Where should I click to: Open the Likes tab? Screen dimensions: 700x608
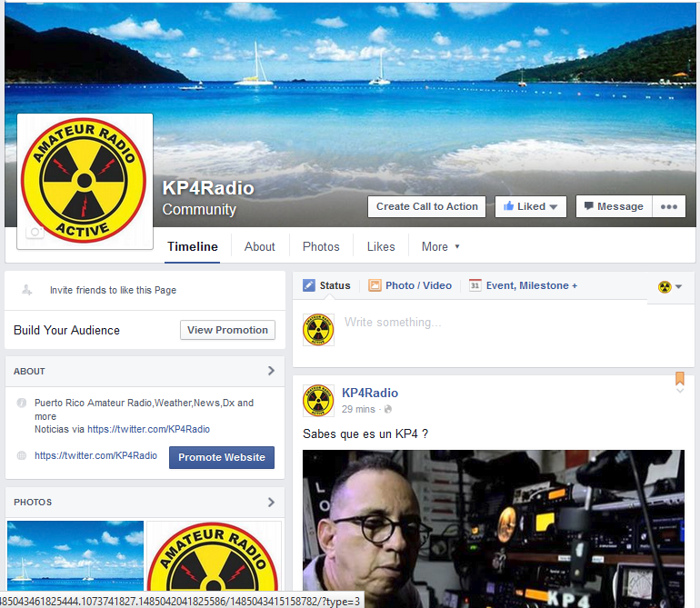pyautogui.click(x=381, y=246)
